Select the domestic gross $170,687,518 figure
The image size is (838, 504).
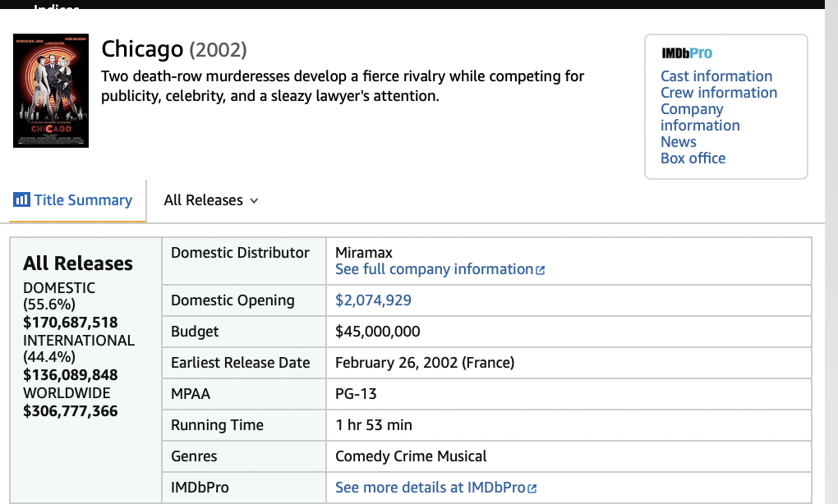[x=71, y=323]
